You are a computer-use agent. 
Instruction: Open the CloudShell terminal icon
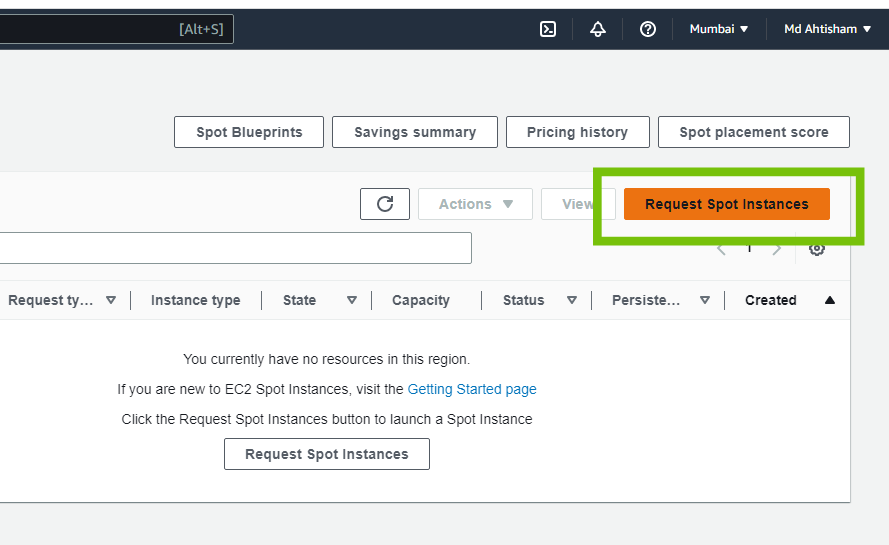pyautogui.click(x=548, y=29)
